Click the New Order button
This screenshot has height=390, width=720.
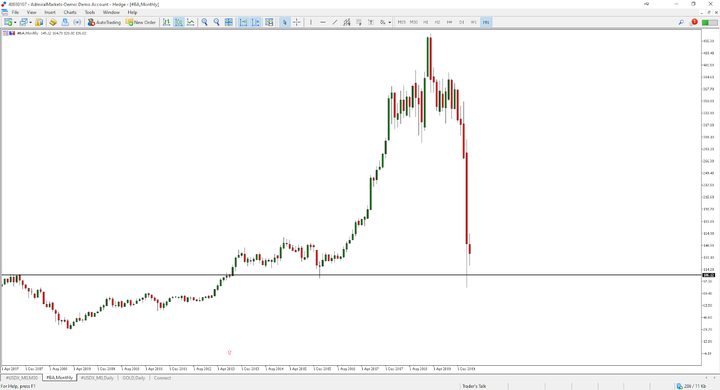[141, 22]
